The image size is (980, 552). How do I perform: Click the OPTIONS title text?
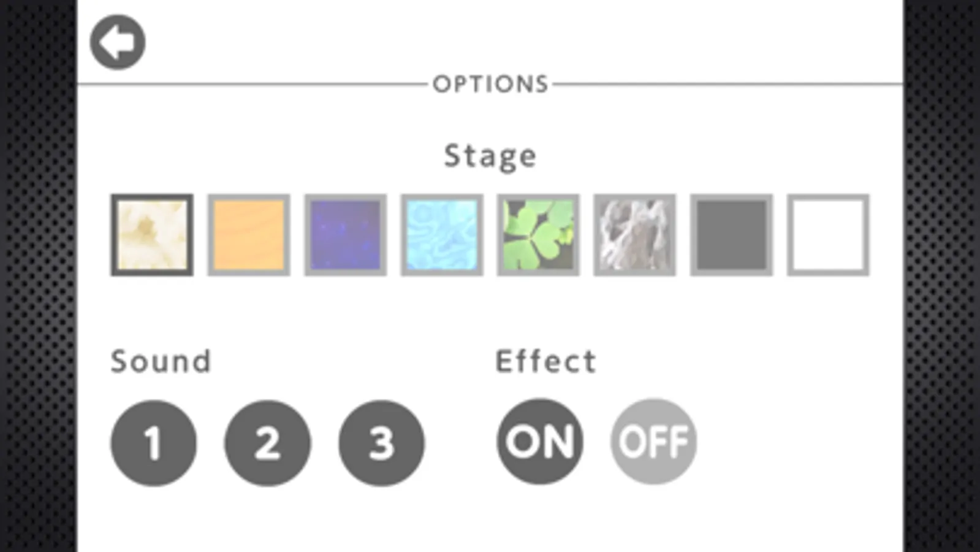click(x=490, y=84)
